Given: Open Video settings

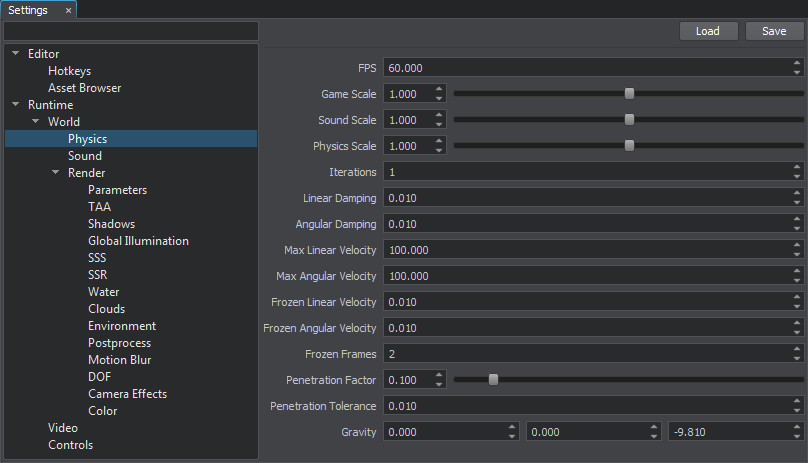Looking at the screenshot, I should (63, 428).
